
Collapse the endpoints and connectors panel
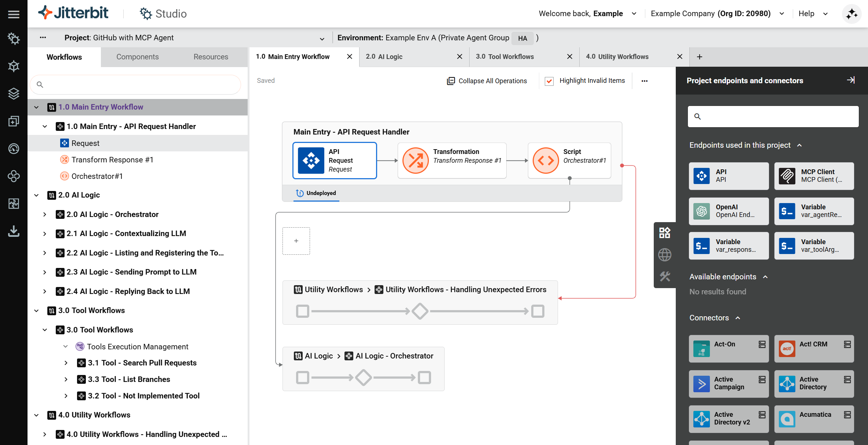click(x=851, y=80)
